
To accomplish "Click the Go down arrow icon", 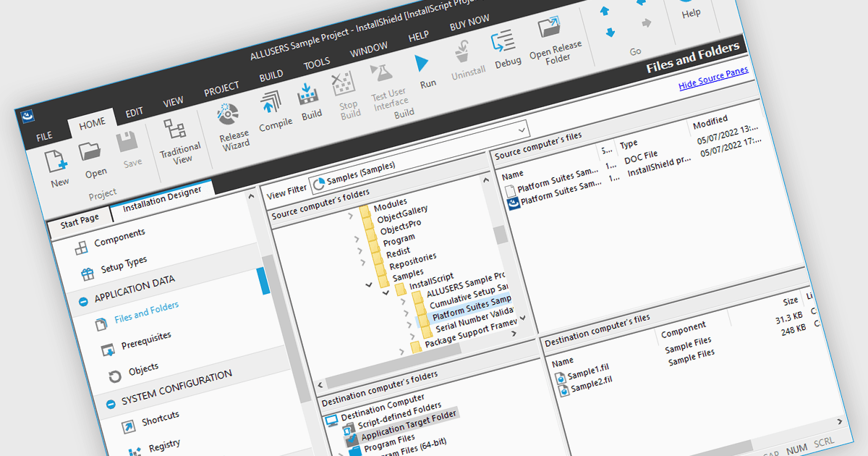I will tap(610, 33).
